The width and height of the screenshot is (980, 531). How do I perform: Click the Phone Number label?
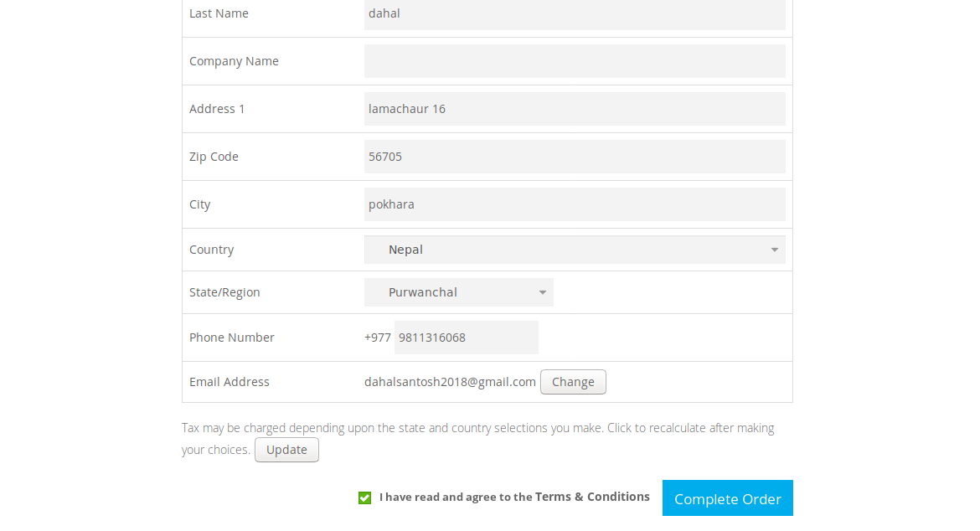232,338
